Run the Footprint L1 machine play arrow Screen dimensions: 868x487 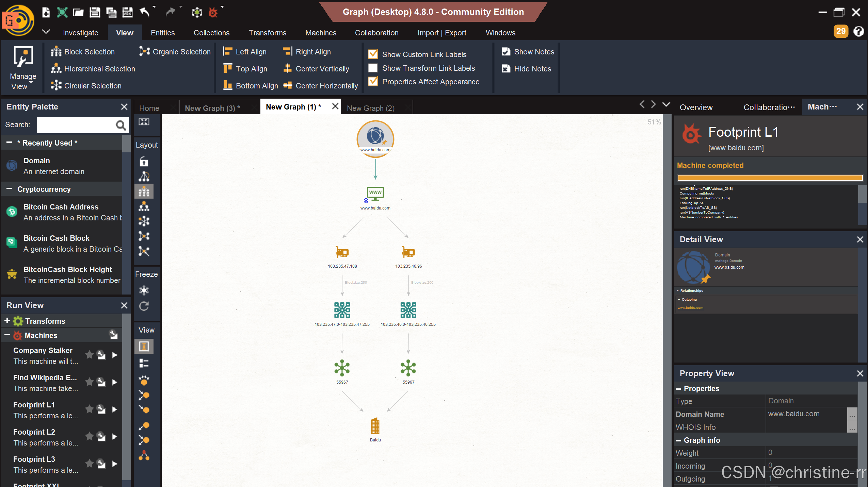[x=115, y=409]
